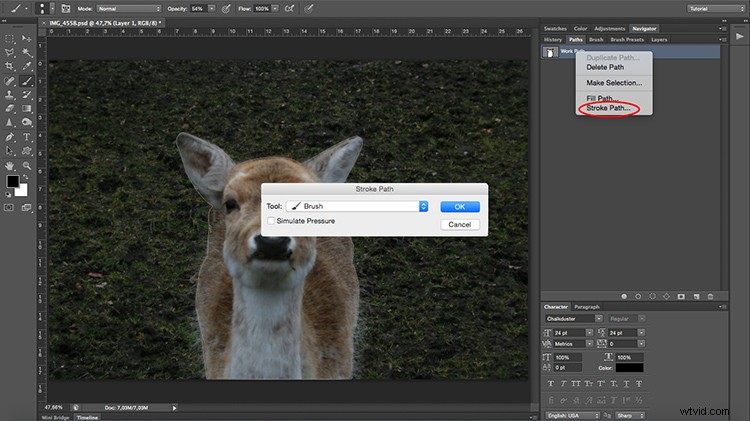750x421 pixels.
Task: Expand the Chalkduster font family dropdown
Action: tap(574, 319)
